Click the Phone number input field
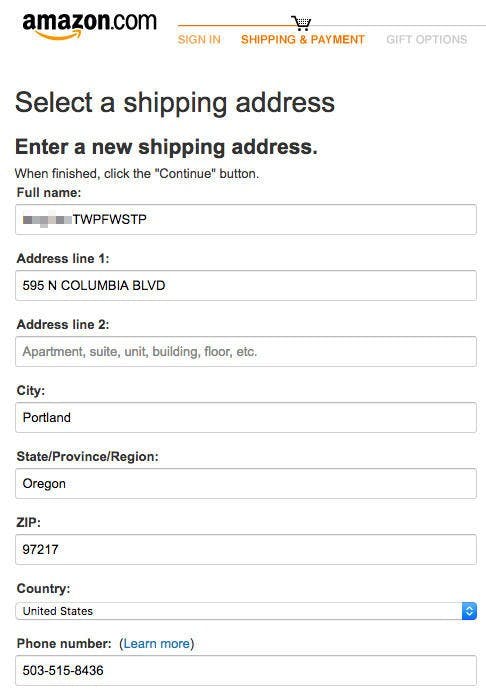Viewport: 486px width, 698px height. pos(246,670)
